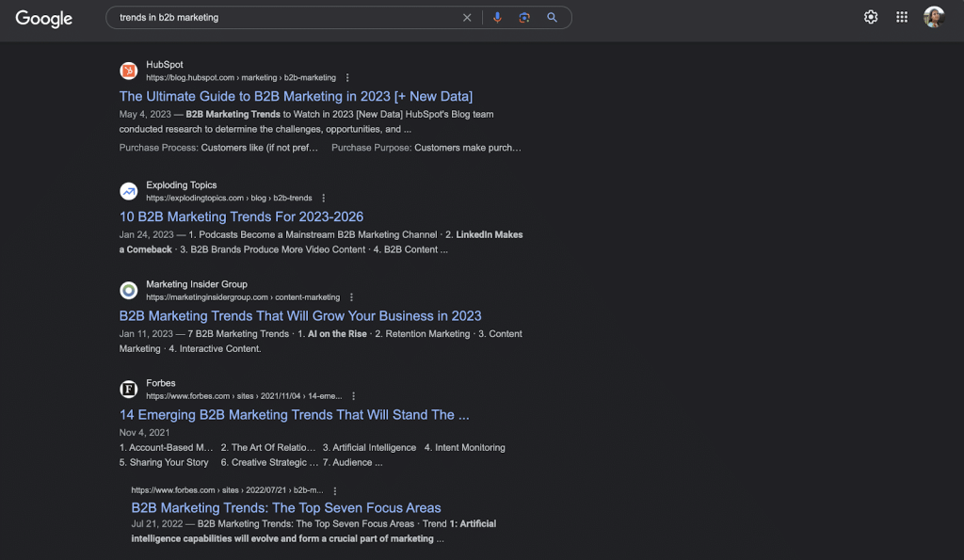Open more options for Forbes 2022 sub-result
This screenshot has width=964, height=560.
[x=335, y=490]
